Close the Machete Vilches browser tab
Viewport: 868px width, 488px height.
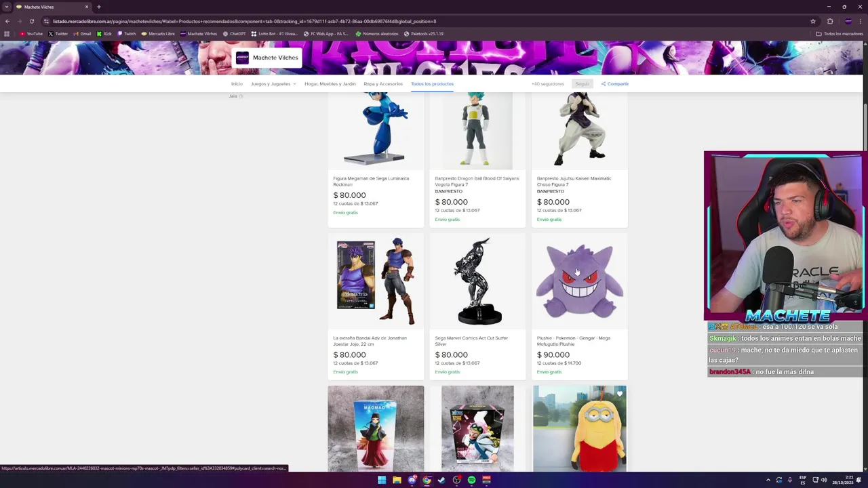tap(87, 7)
